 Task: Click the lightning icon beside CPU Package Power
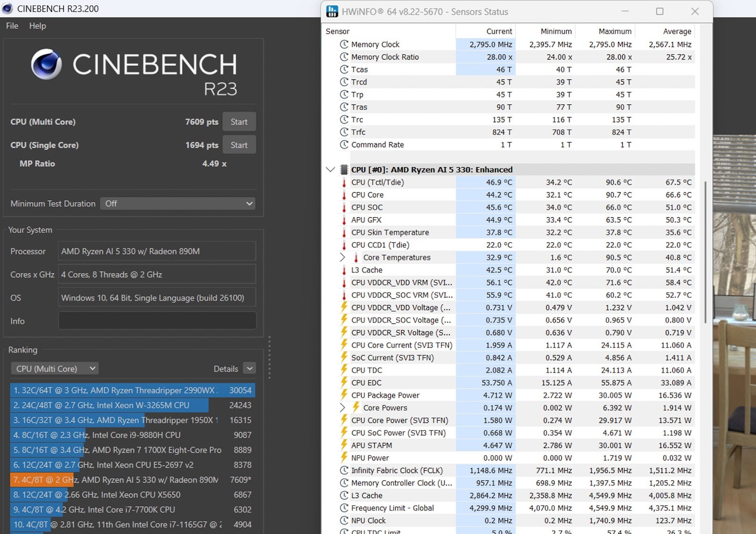point(344,395)
